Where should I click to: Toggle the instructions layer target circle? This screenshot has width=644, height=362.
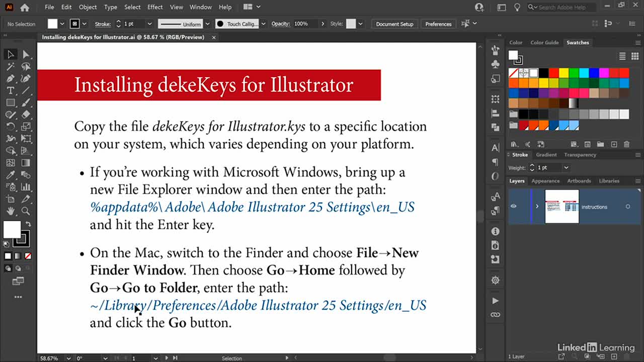click(x=628, y=207)
